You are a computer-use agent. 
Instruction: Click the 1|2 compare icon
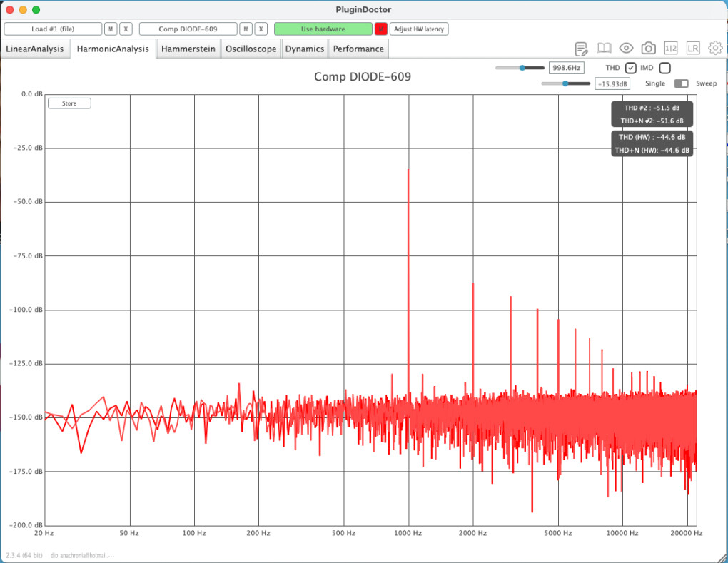671,49
